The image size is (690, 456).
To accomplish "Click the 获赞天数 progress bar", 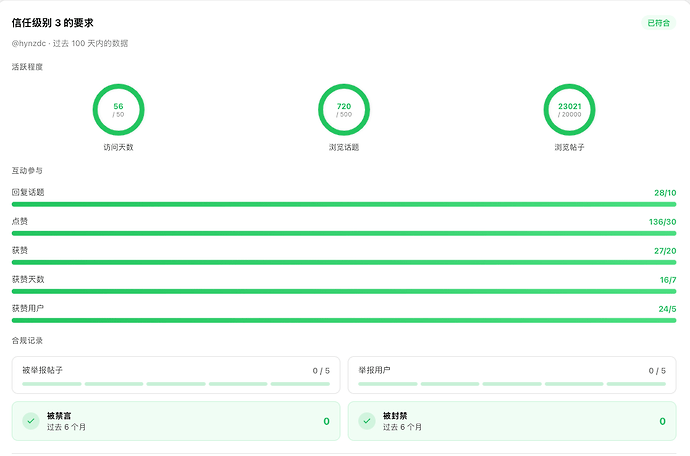I will point(344,291).
